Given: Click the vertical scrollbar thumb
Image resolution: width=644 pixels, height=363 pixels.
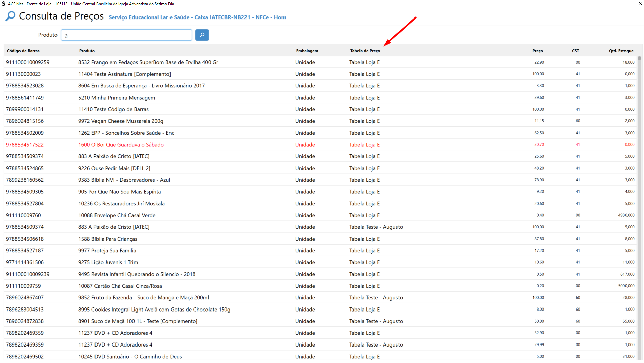Looking at the screenshot, I should [639, 58].
